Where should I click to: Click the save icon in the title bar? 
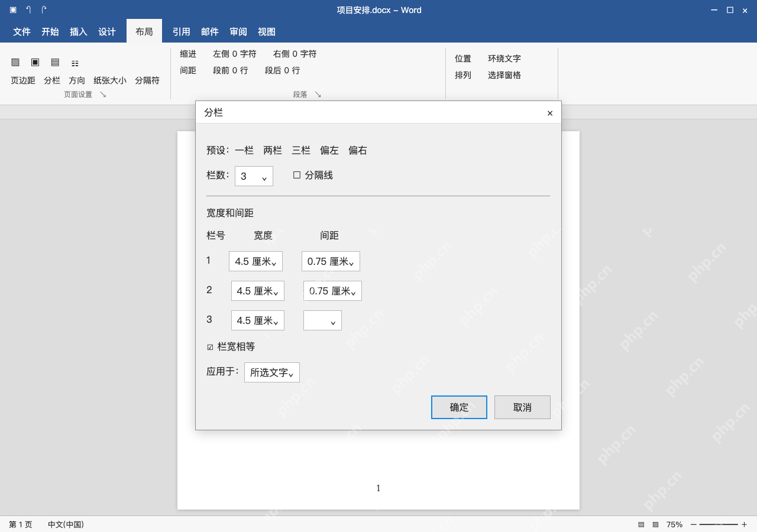13,9
